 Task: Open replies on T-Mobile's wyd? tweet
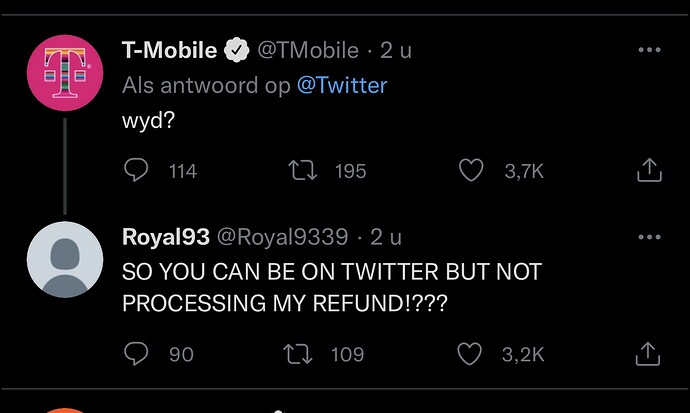point(136,170)
